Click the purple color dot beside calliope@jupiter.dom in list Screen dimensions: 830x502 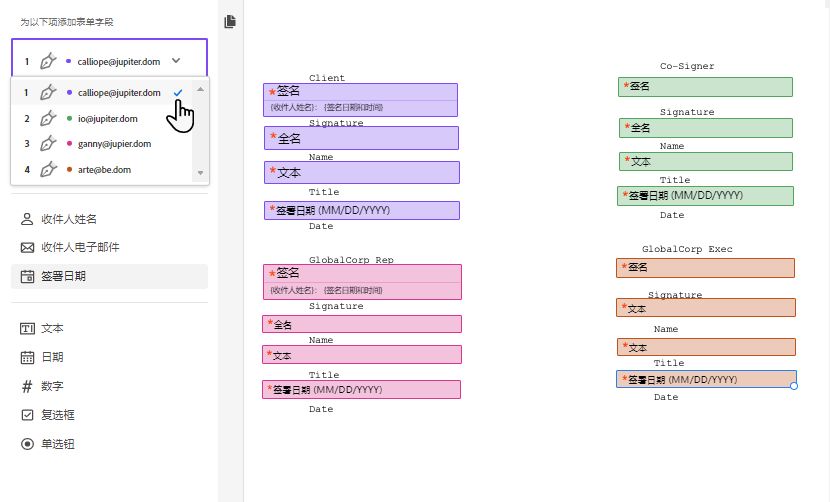coord(69,92)
